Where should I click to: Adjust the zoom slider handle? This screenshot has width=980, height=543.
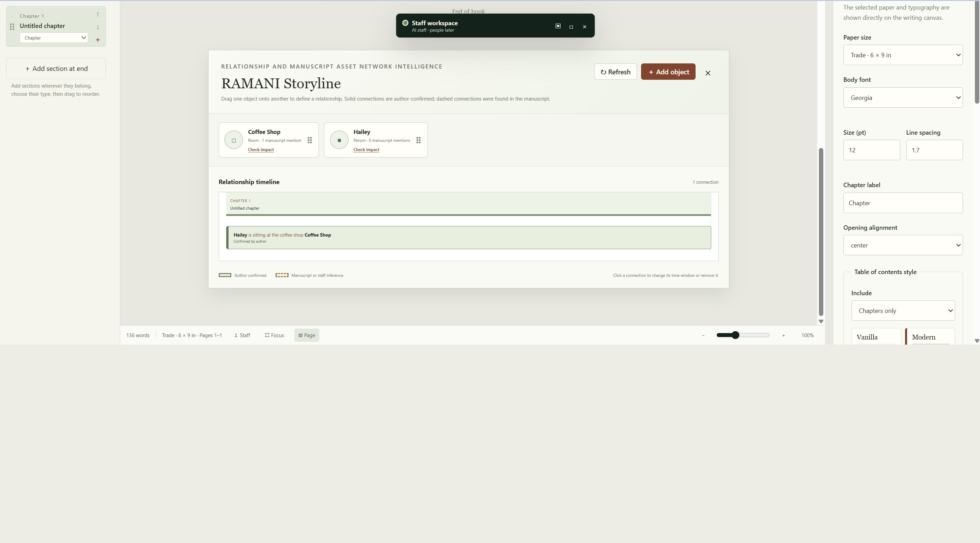735,335
